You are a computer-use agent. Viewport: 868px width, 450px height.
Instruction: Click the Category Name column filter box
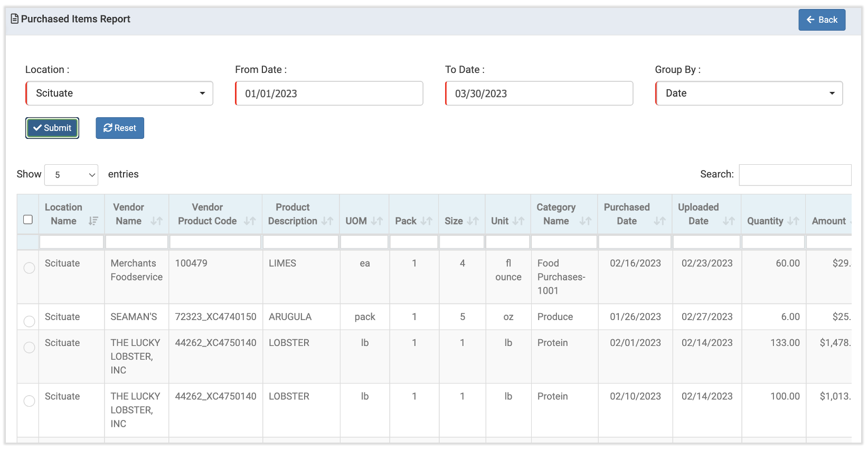click(564, 242)
